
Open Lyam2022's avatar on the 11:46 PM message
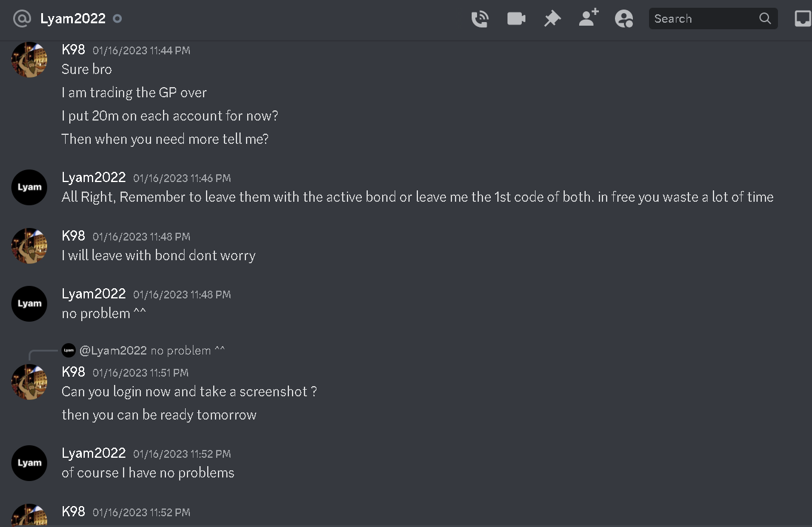coord(29,187)
